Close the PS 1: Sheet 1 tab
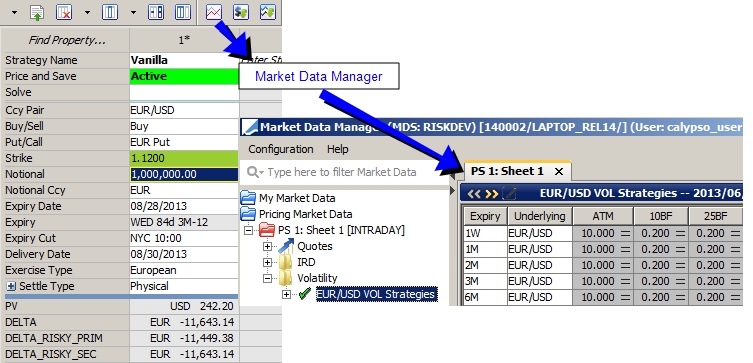The image size is (753, 363). pyautogui.click(x=559, y=171)
